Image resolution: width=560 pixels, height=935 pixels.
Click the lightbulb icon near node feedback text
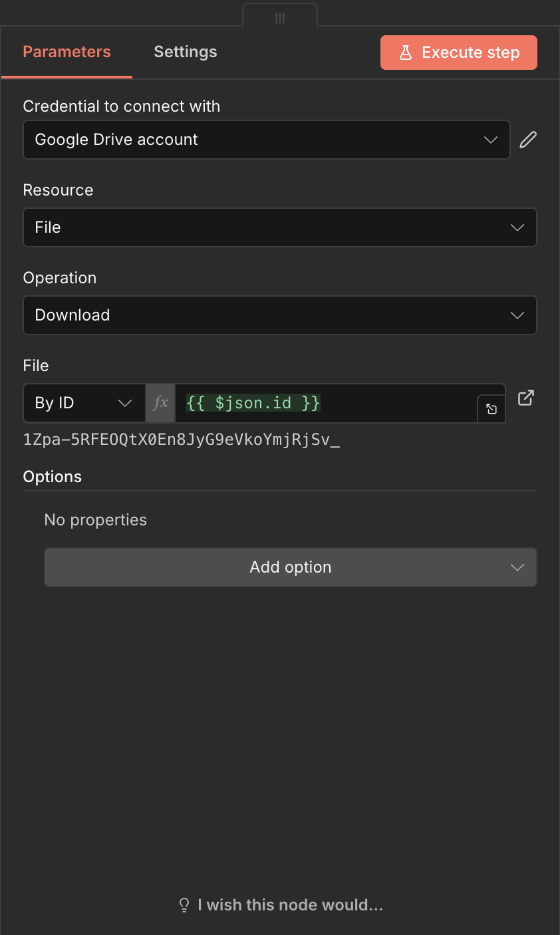click(x=184, y=904)
